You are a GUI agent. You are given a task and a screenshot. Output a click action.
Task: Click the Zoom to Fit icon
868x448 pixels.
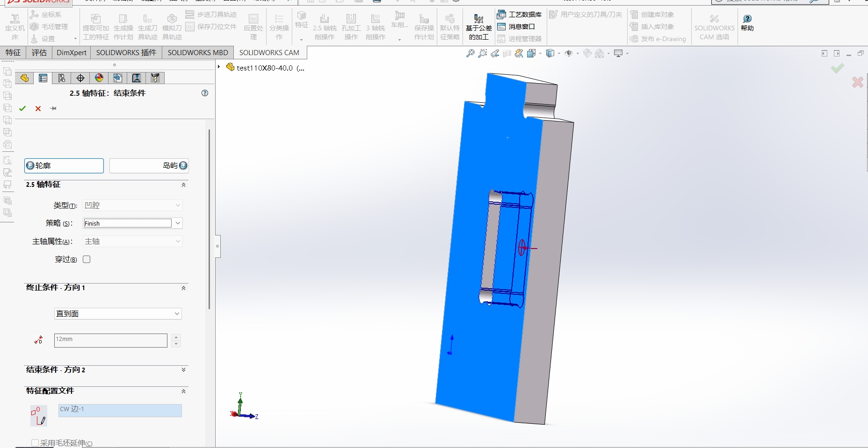pyautogui.click(x=470, y=54)
